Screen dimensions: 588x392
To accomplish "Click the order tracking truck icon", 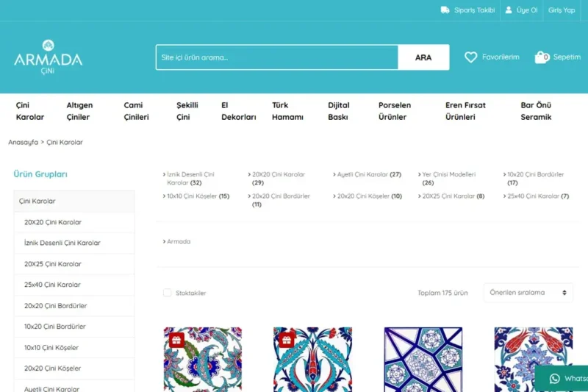I will pyautogui.click(x=445, y=10).
